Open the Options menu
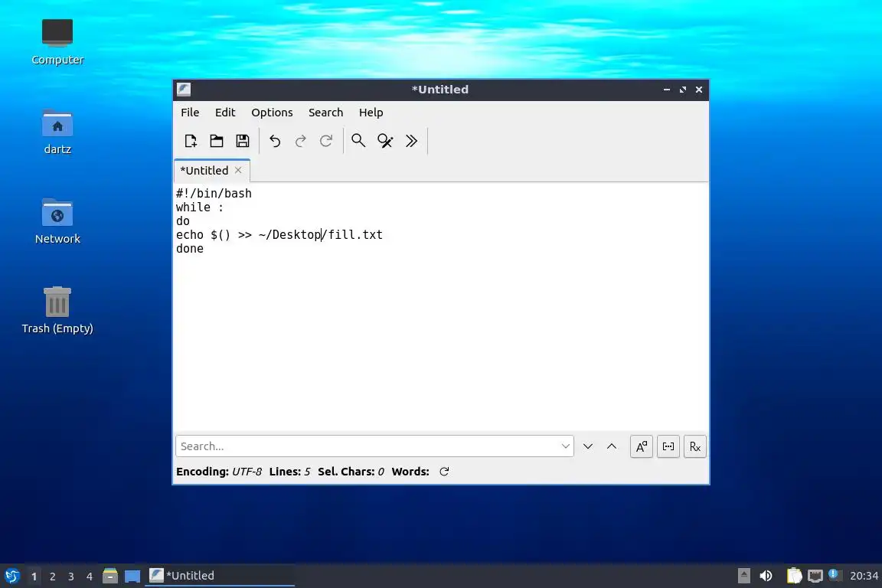 point(272,113)
